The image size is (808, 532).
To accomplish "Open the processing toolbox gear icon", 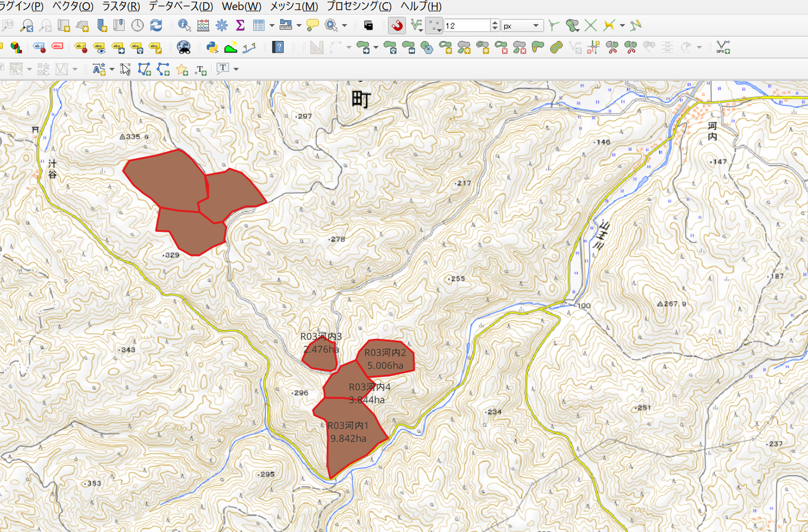I will (x=222, y=25).
